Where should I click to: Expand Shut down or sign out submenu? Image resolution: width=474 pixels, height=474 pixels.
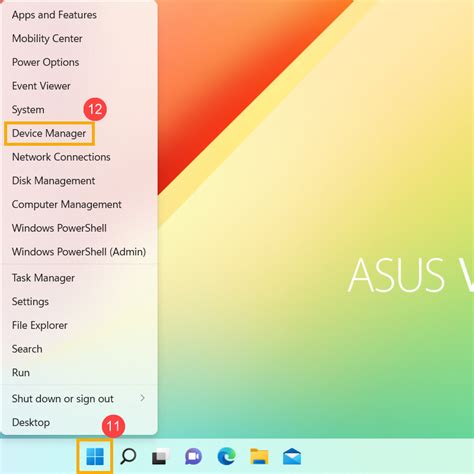[x=79, y=399]
